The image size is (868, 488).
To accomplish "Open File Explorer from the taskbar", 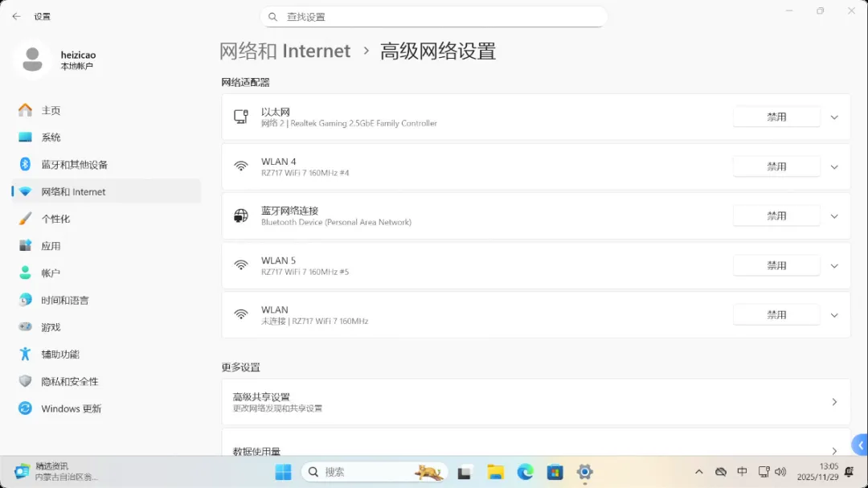I will (495, 472).
